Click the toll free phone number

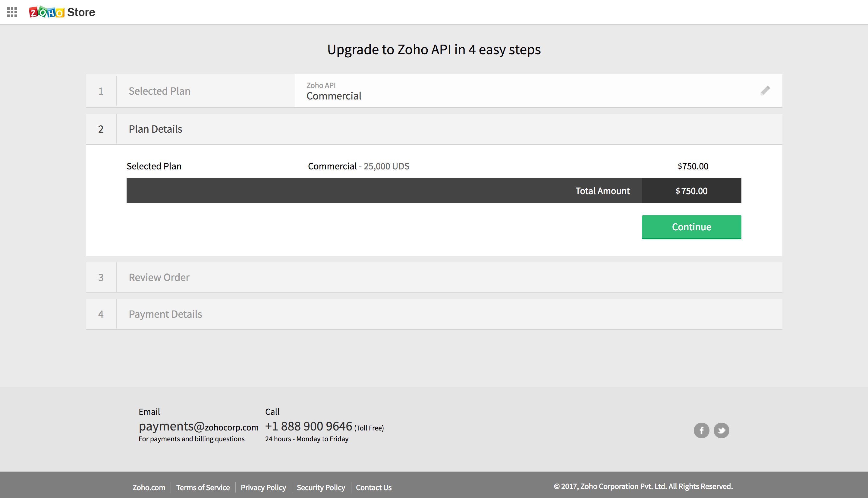(308, 427)
